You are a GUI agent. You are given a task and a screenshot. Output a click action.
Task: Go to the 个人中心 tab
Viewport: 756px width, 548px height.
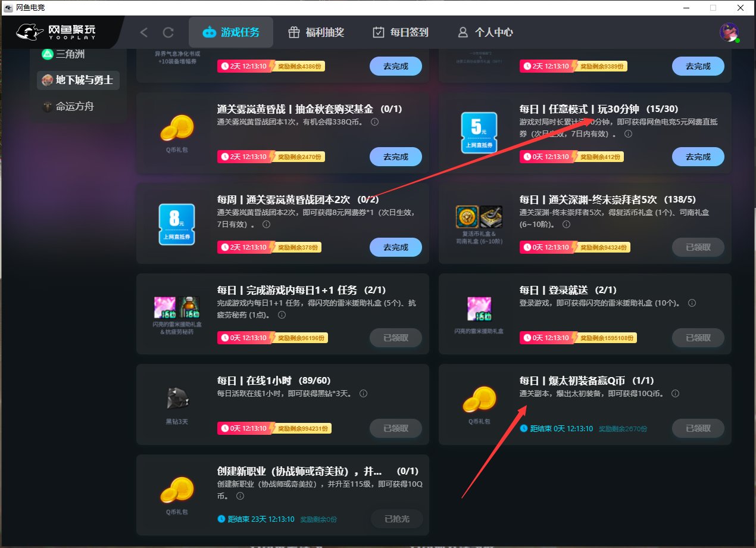click(485, 32)
